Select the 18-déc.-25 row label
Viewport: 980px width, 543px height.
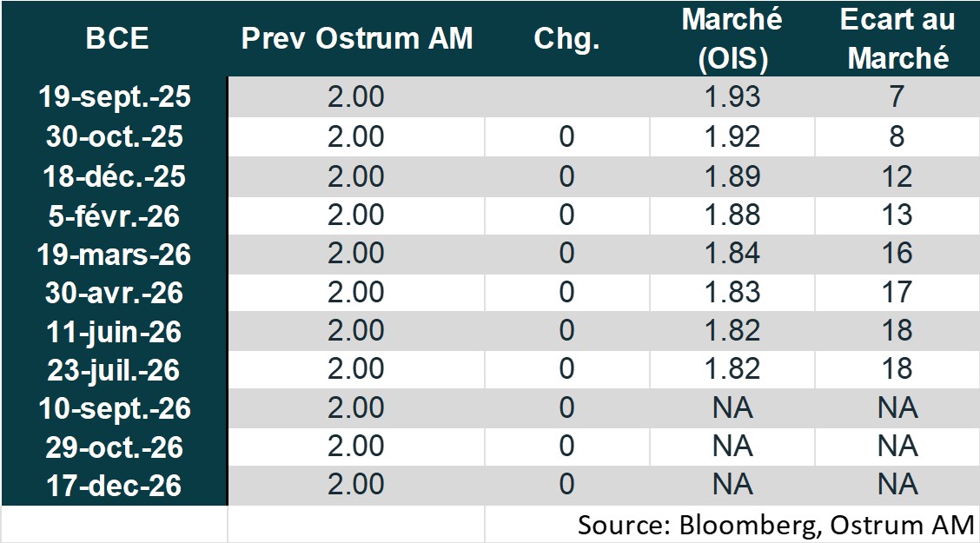click(x=115, y=176)
